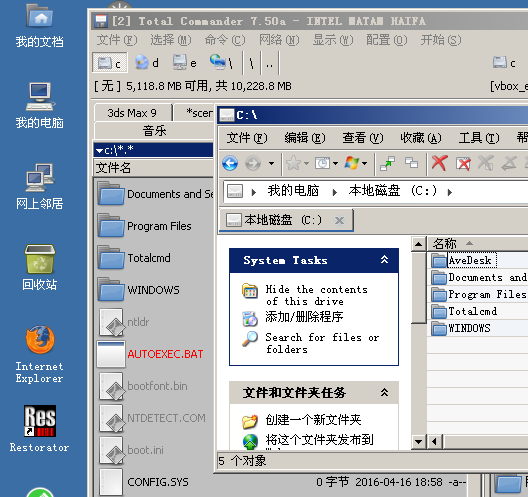Click the root directory backslash button
Image resolution: width=528 pixels, height=497 pixels.
point(252,63)
